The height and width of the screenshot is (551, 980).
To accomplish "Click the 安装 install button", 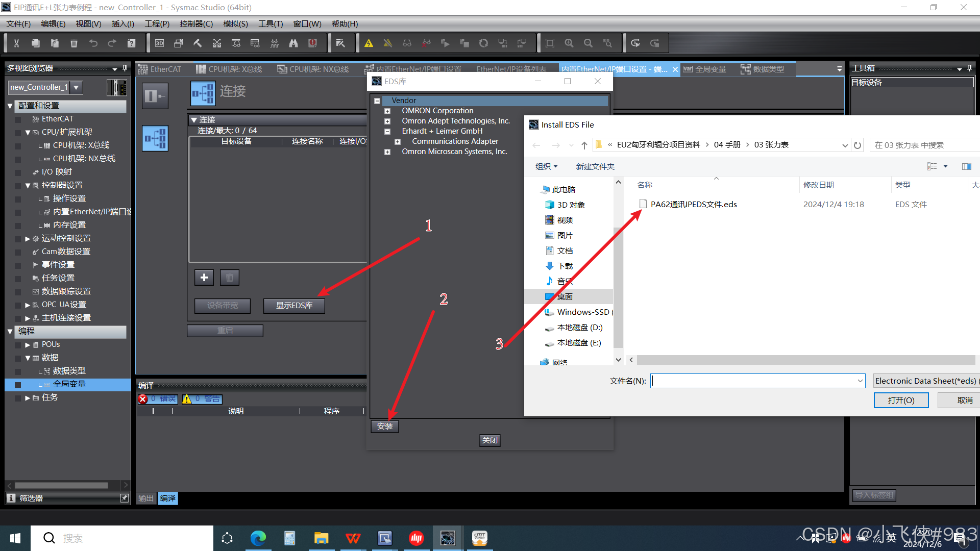I will 385,427.
